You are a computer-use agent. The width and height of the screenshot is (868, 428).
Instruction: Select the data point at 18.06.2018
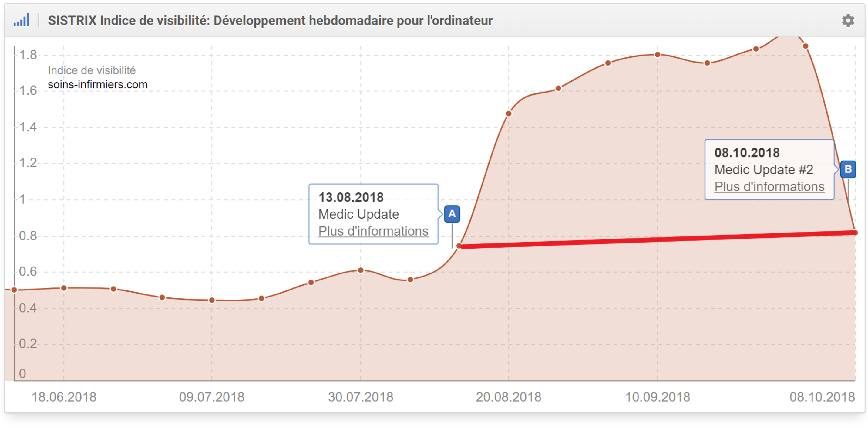[x=64, y=288]
